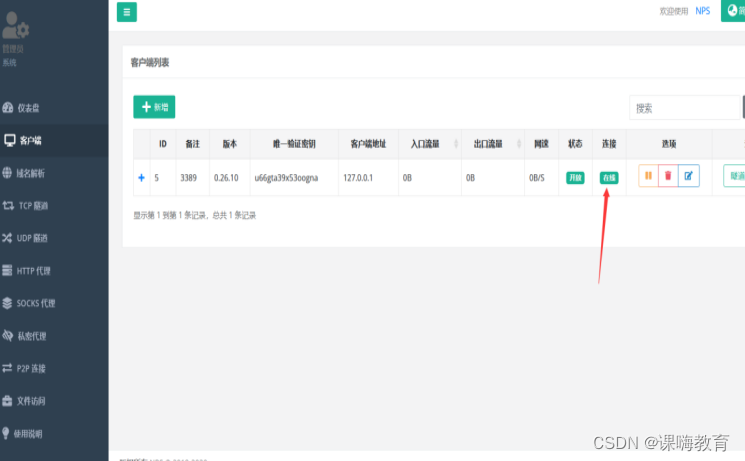Click the hidden-eye icon for 私密代理
The width and height of the screenshot is (745, 461).
click(8, 336)
